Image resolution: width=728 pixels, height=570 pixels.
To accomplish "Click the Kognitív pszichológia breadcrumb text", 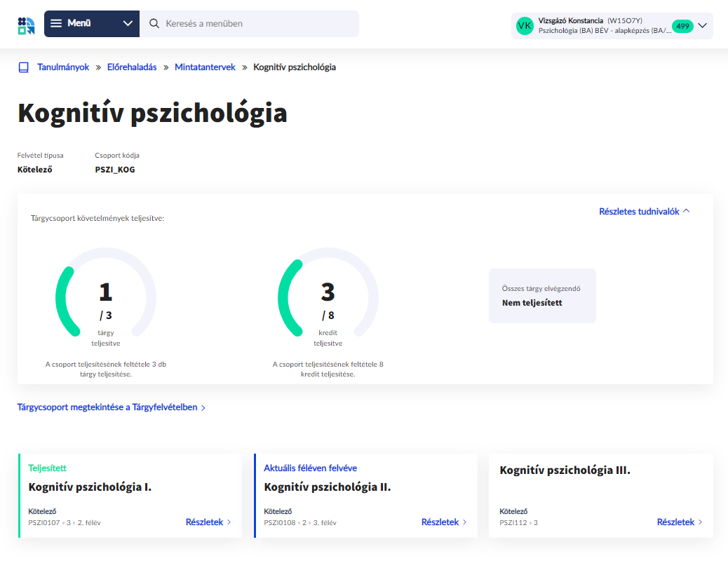I will pyautogui.click(x=295, y=67).
